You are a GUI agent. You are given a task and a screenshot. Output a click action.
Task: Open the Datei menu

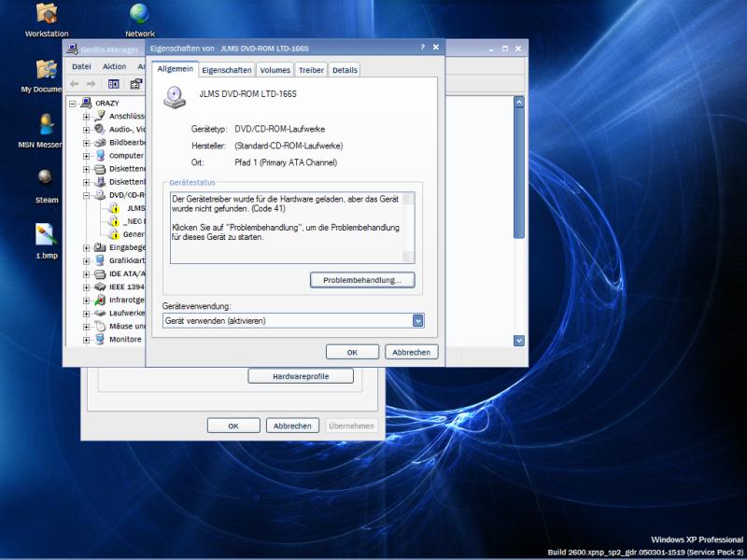(x=81, y=66)
